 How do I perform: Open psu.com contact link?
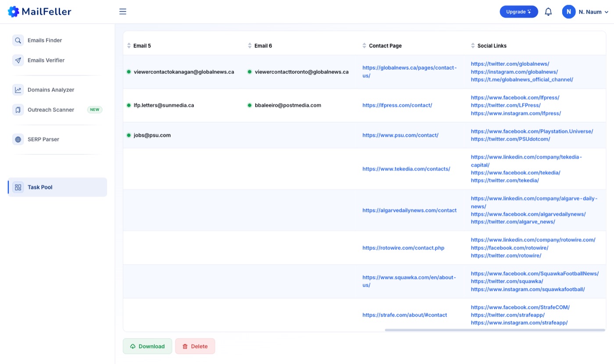tap(400, 135)
